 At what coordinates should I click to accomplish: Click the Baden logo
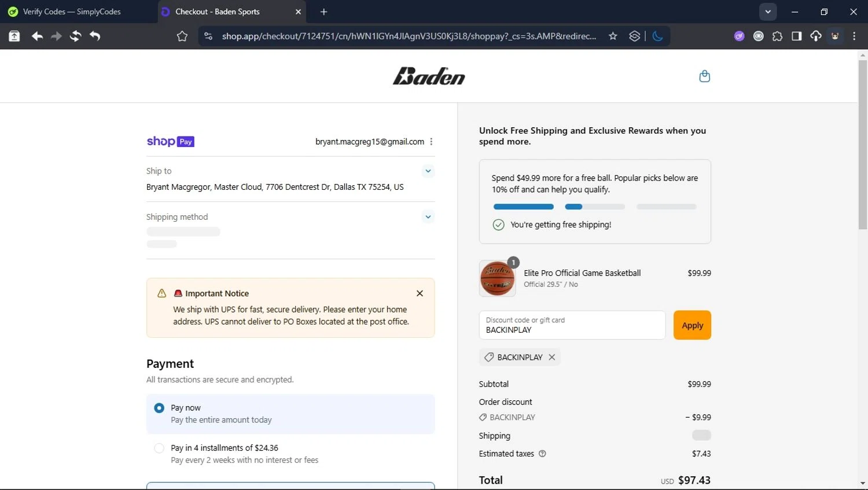429,76
